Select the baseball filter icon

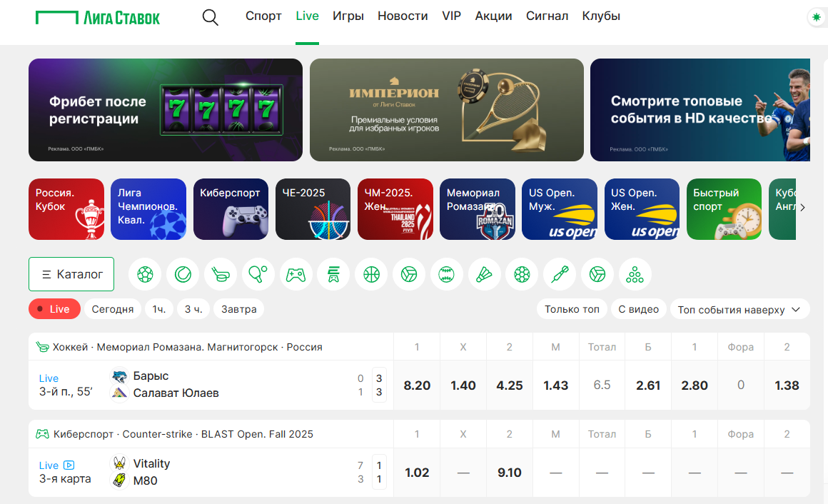pyautogui.click(x=447, y=274)
